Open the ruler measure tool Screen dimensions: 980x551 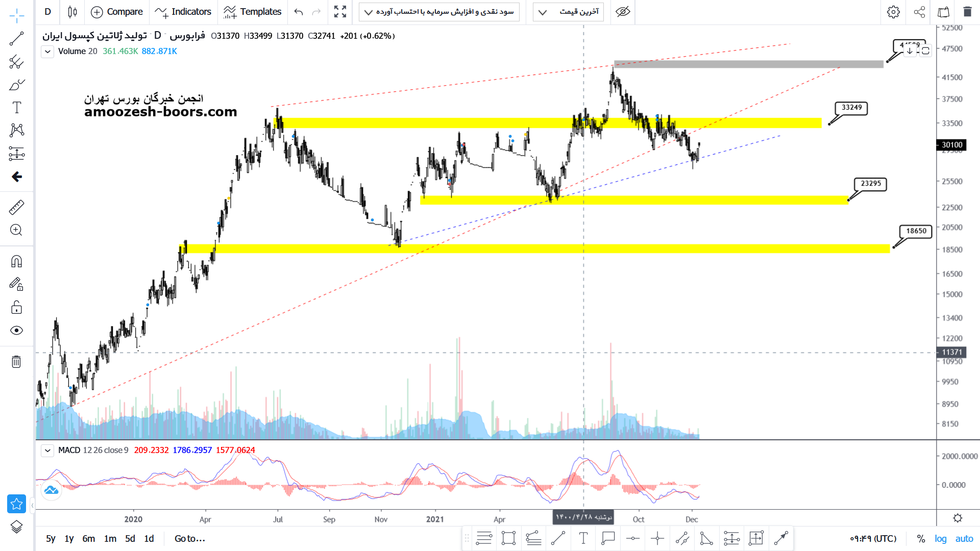16,207
